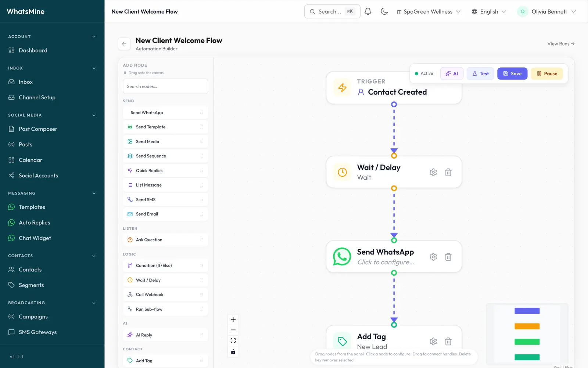Zoom in on canvas with plus button
588x368 pixels.
tap(233, 319)
